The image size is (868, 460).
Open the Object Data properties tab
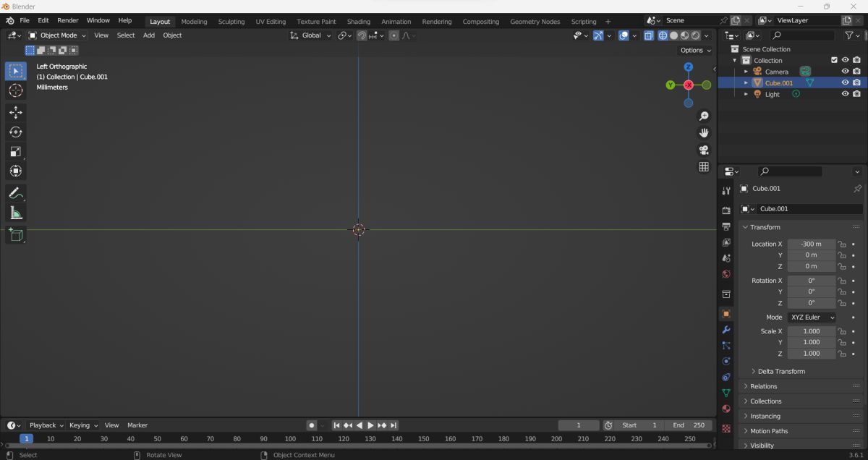click(726, 393)
